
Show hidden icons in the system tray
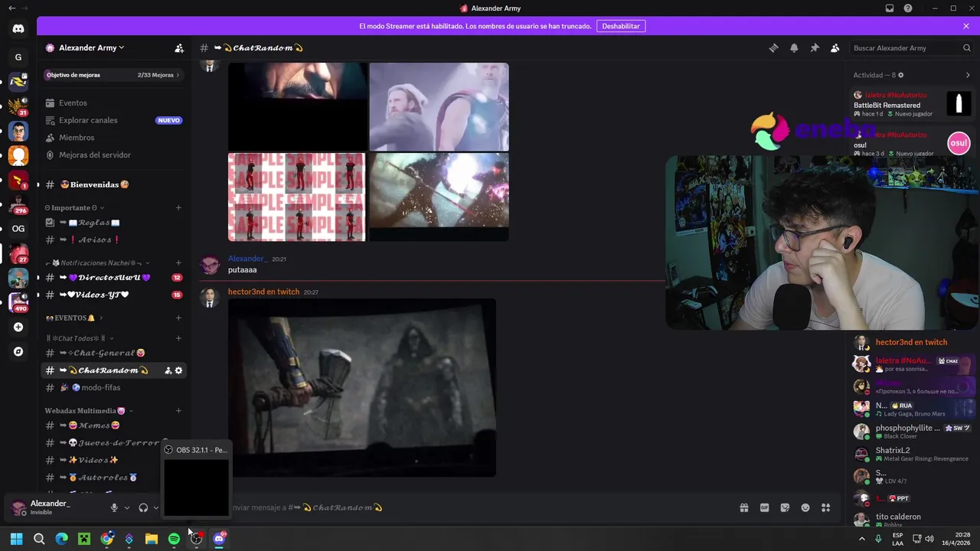click(862, 539)
